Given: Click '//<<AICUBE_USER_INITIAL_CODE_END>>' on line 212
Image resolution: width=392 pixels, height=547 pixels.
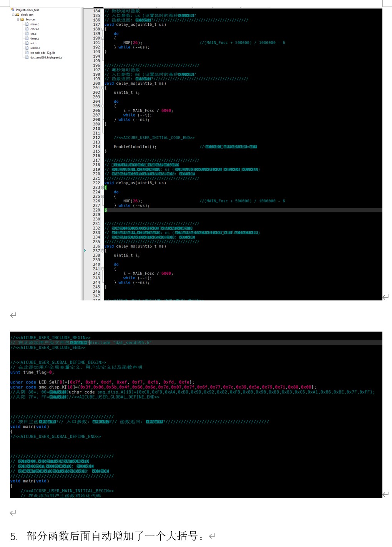Looking at the screenshot, I should click(154, 138).
